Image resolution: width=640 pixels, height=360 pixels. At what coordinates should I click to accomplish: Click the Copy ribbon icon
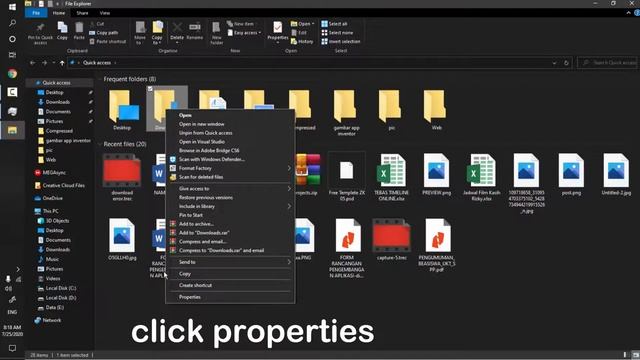[62, 31]
